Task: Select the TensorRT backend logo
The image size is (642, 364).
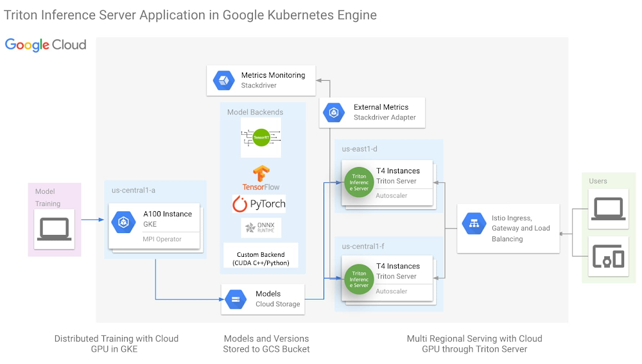Action: (261, 137)
